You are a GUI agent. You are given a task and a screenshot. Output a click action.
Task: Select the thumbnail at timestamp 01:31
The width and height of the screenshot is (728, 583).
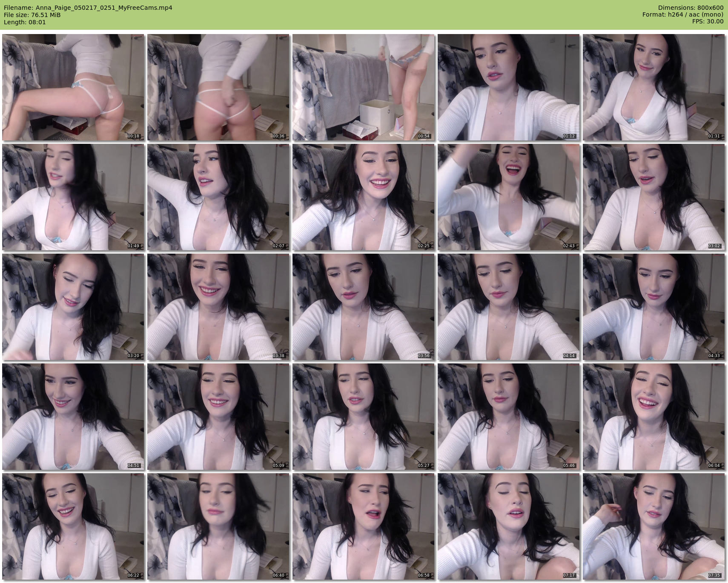pyautogui.click(x=654, y=87)
